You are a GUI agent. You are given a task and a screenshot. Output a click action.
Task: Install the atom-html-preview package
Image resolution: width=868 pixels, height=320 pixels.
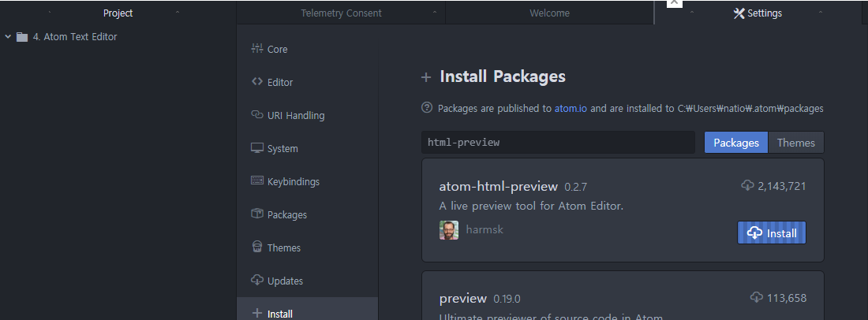point(772,233)
